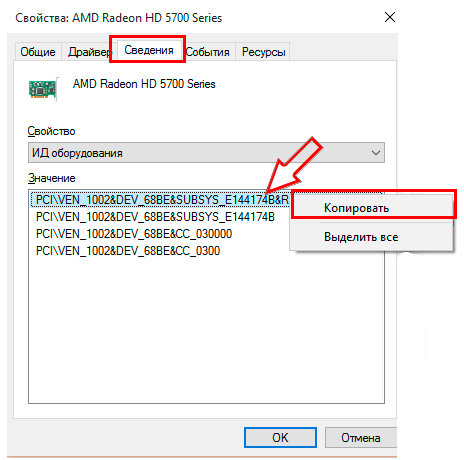Switch to the Ресурсы tab
Screen dimensions: 464x460
point(263,52)
